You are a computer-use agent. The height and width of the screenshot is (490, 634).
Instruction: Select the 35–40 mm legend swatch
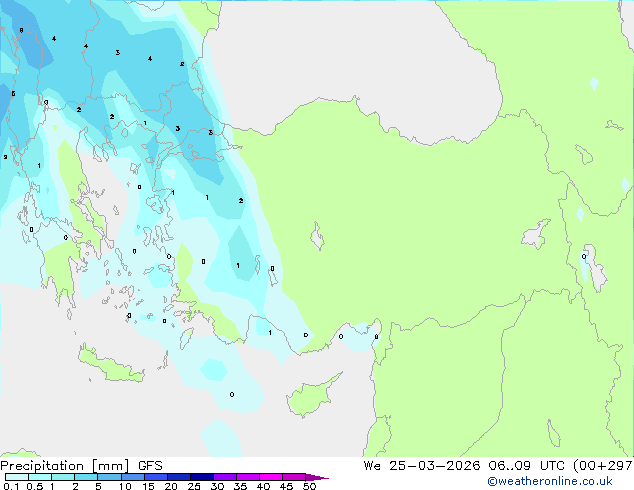click(x=247, y=477)
